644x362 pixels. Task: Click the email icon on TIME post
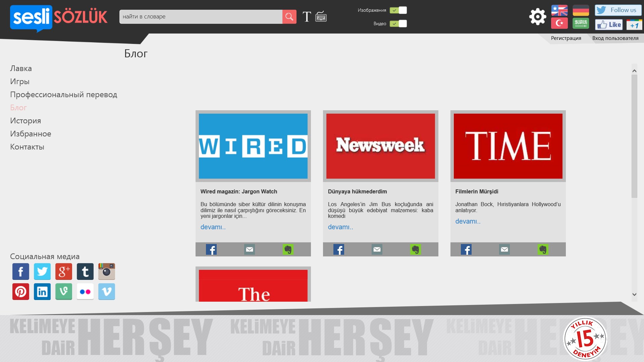[x=504, y=249]
